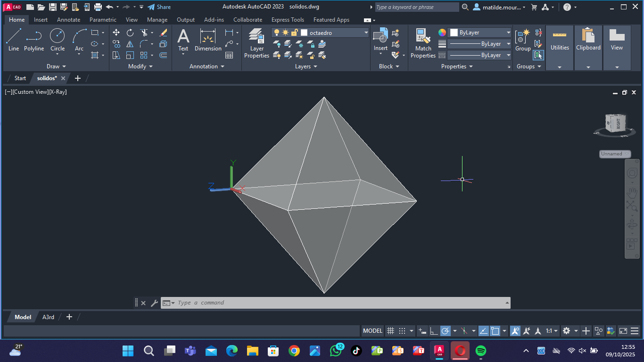Toggle drawing grid display in status bar
The width and height of the screenshot is (644, 362).
click(390, 331)
